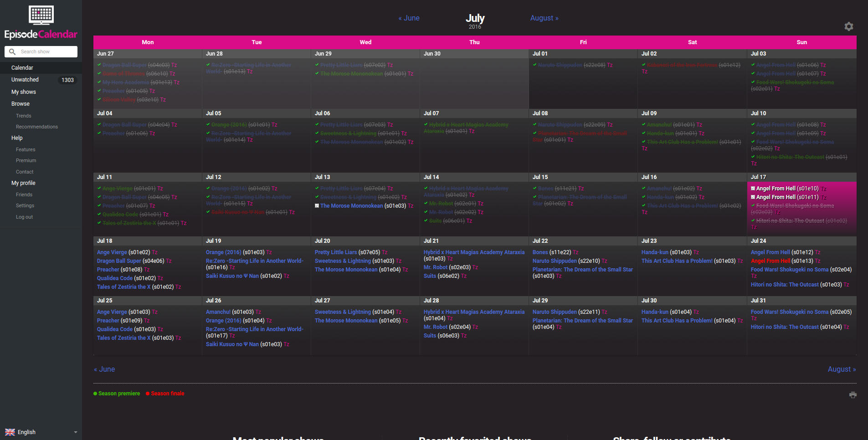Click the printer icon below calendar
The width and height of the screenshot is (868, 440).
(853, 395)
